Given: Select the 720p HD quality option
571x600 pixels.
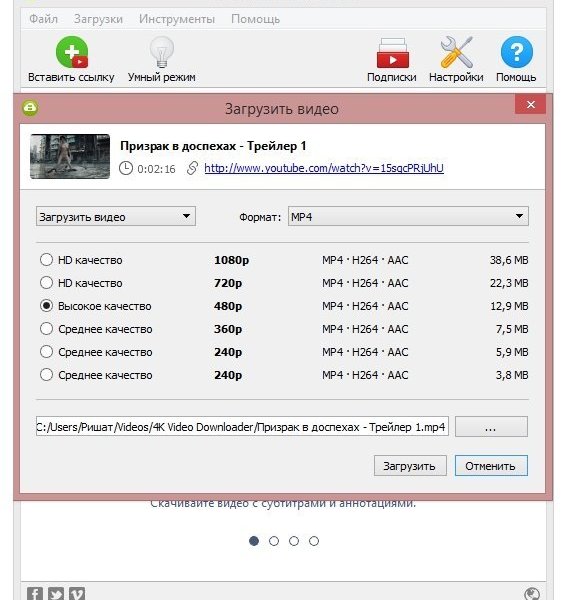Looking at the screenshot, I should point(46,283).
